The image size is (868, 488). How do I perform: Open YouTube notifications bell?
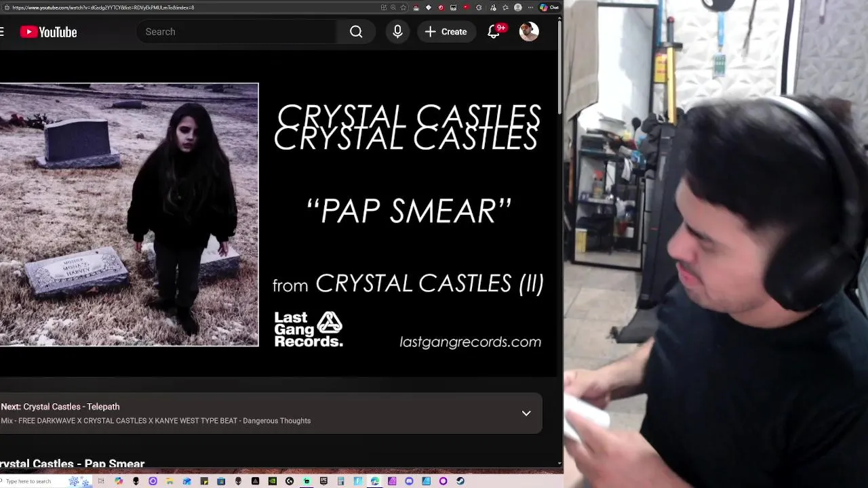(494, 32)
